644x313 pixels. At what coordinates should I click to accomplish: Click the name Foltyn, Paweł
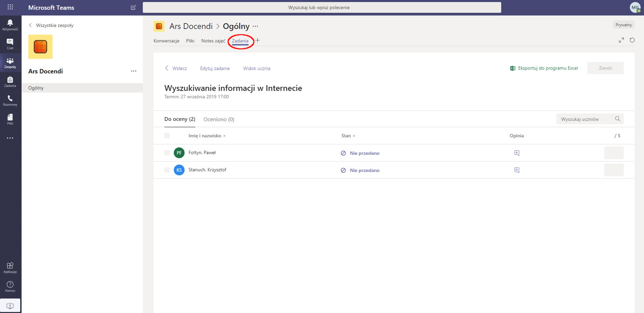point(202,153)
